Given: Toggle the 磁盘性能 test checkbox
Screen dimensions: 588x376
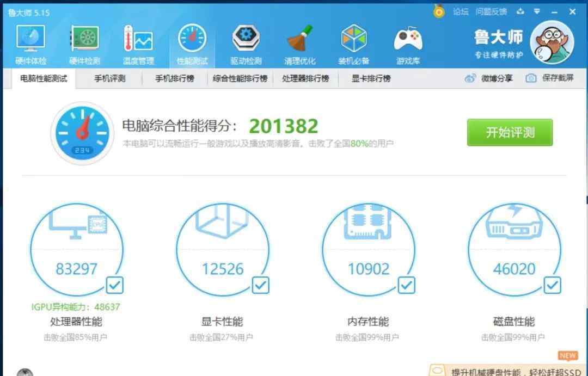Looking at the screenshot, I should 552,285.
